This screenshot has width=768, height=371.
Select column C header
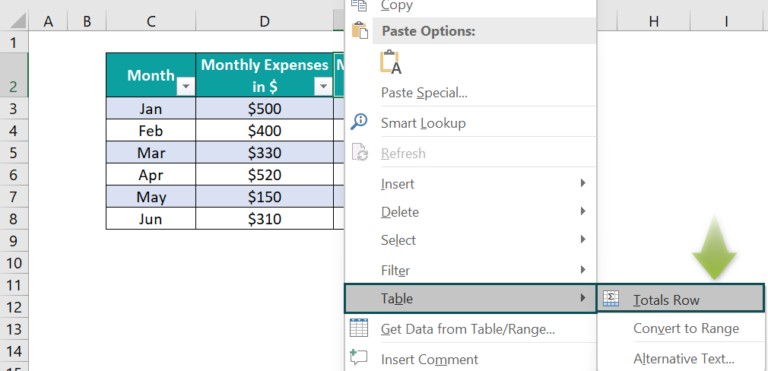(151, 21)
